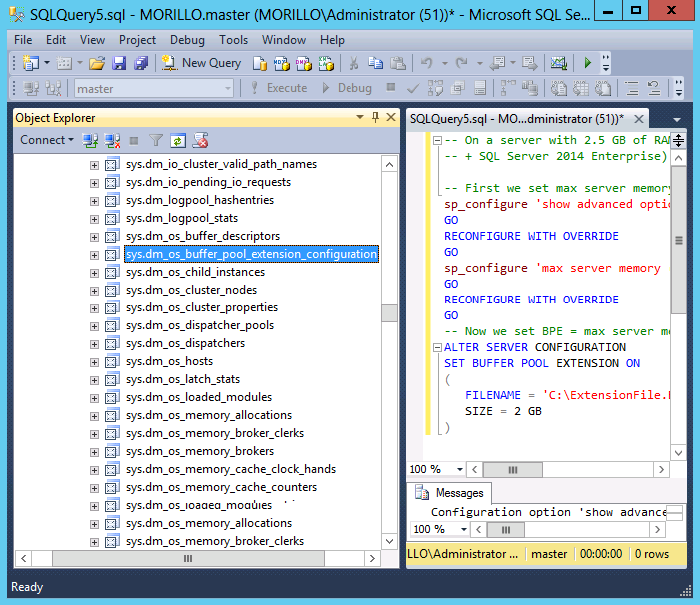
Task: Open the Help menu
Action: point(332,40)
